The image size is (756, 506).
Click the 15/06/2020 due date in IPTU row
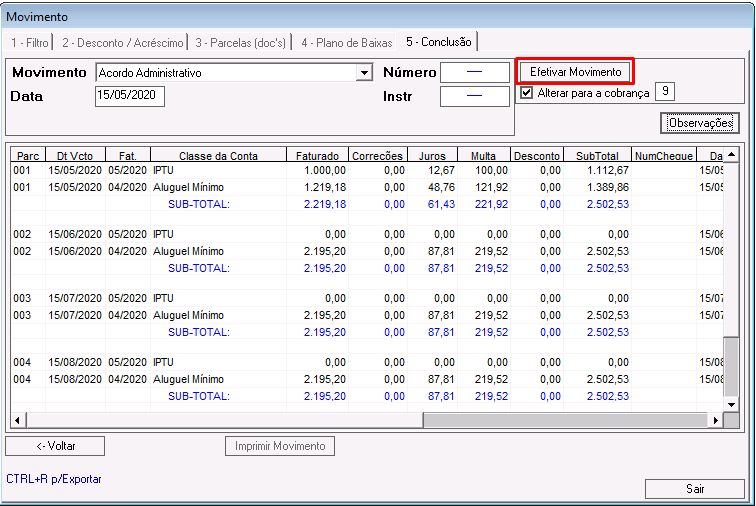[x=75, y=234]
